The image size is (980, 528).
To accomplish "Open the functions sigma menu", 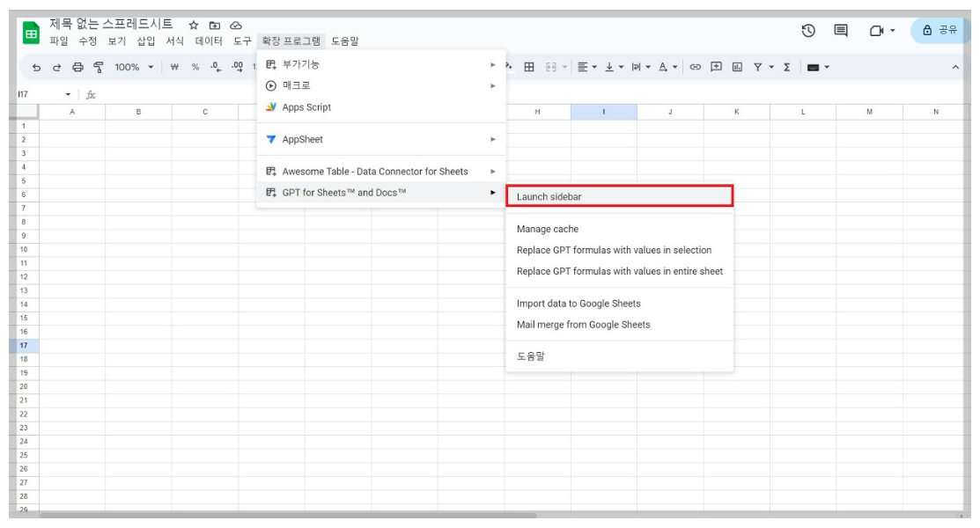I will tap(787, 67).
